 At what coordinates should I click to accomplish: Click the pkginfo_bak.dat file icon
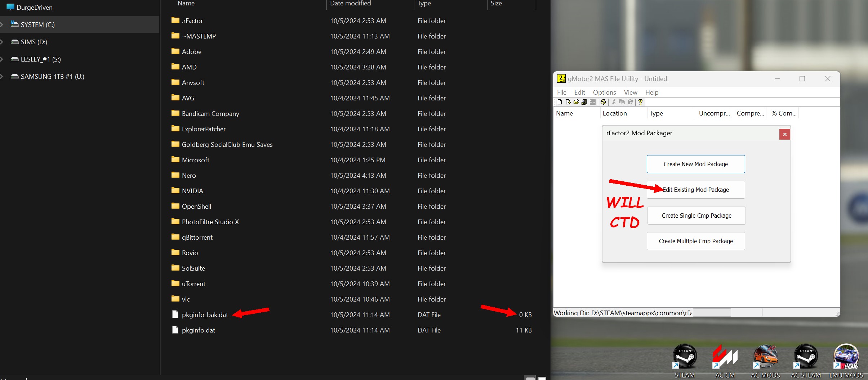(x=175, y=315)
